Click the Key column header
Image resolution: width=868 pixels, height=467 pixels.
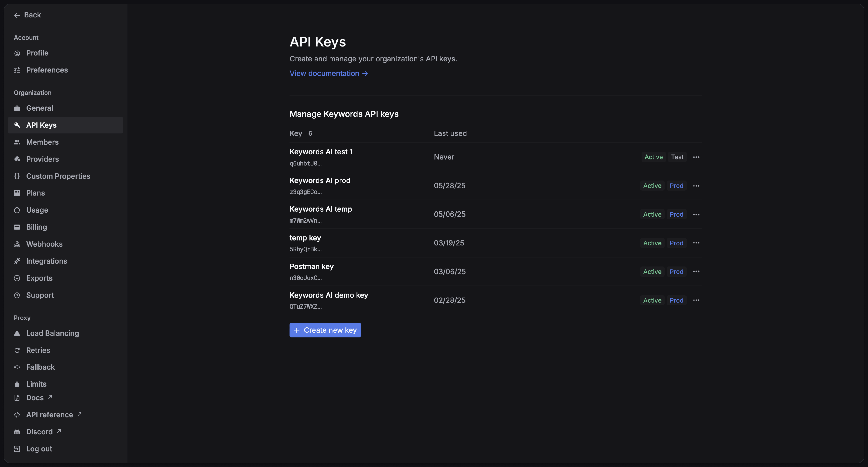point(296,134)
